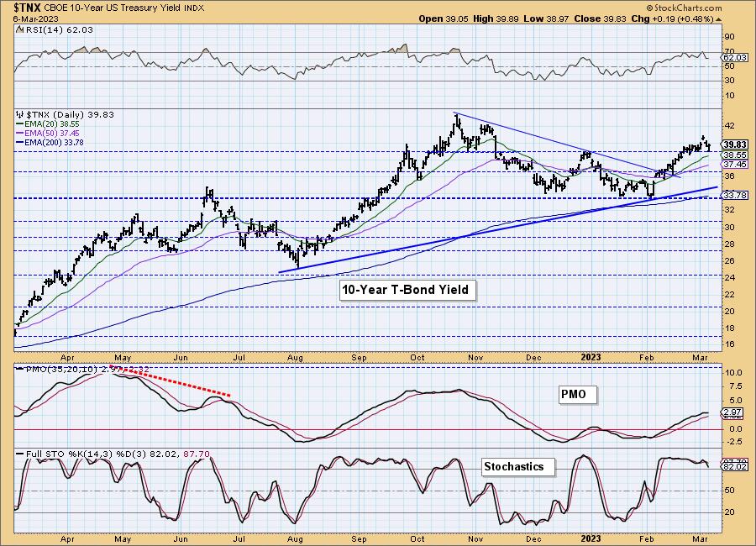Click the 22 label on the price axis
The image size is (756, 546).
click(729, 294)
